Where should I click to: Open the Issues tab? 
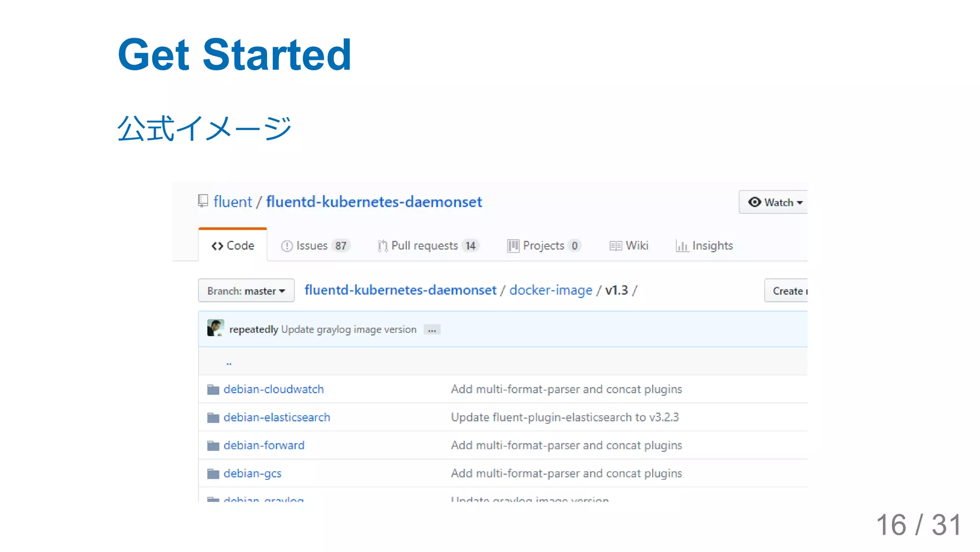[x=315, y=245]
